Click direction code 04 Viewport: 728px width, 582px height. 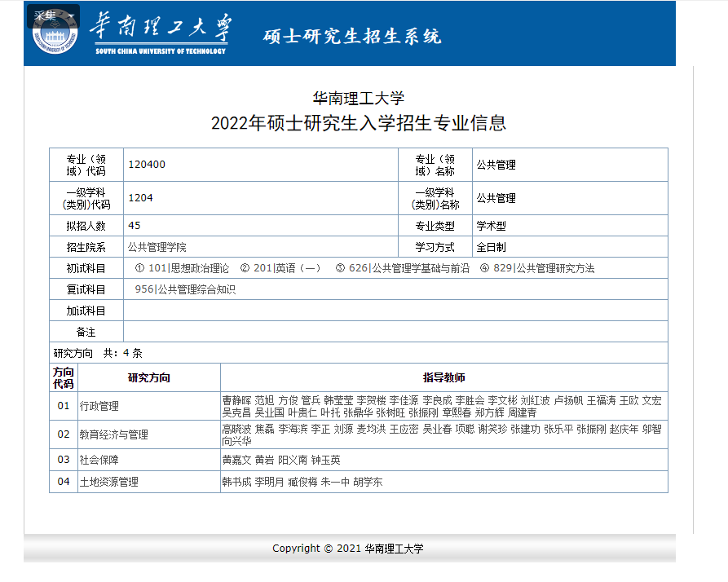[64, 481]
